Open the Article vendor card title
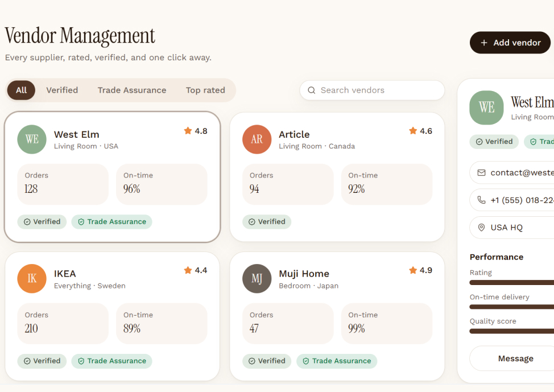554x392 pixels. point(294,135)
